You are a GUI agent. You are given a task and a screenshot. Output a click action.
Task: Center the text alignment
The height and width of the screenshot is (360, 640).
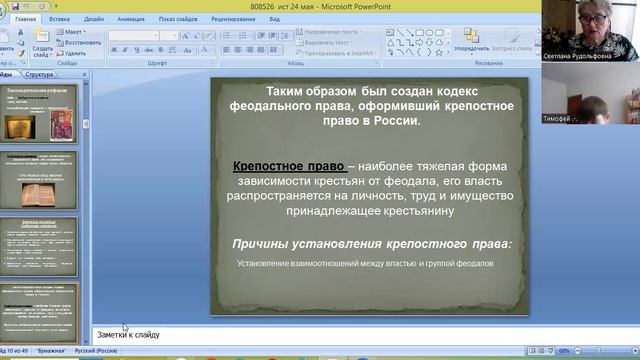click(238, 50)
